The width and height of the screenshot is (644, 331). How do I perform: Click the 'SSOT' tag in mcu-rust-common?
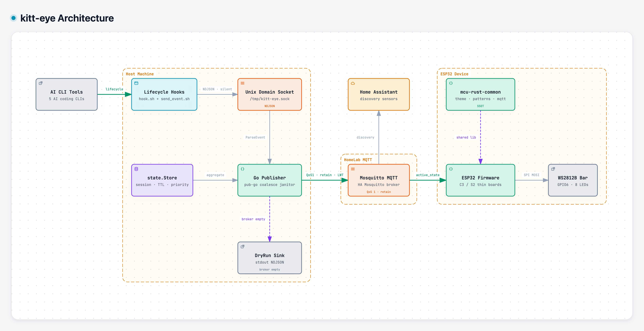coord(481,106)
